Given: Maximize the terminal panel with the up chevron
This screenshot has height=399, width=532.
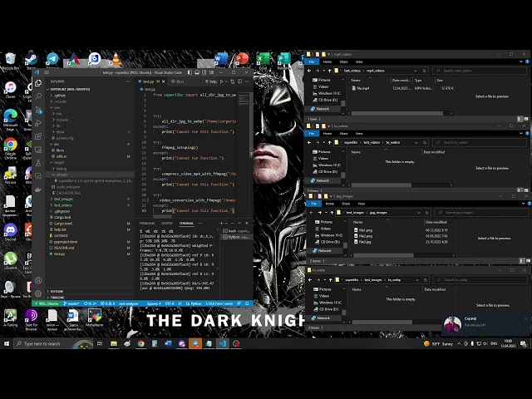Looking at the screenshot, I should click(x=239, y=223).
